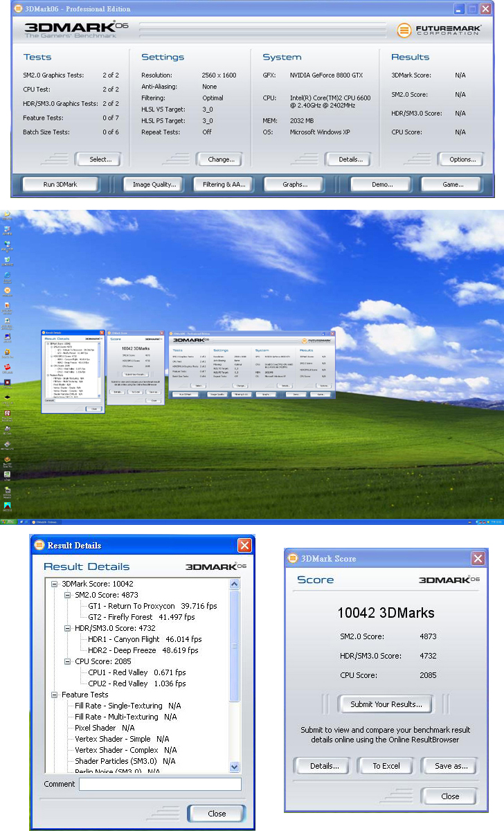
Task: Minimize the top 3DMark06 Professional Edition window
Action: tap(460, 9)
